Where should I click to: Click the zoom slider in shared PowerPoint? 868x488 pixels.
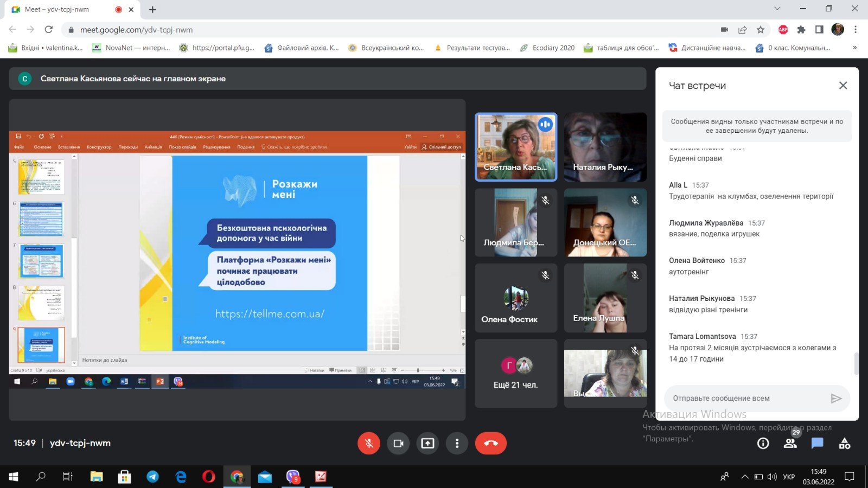[x=418, y=370]
